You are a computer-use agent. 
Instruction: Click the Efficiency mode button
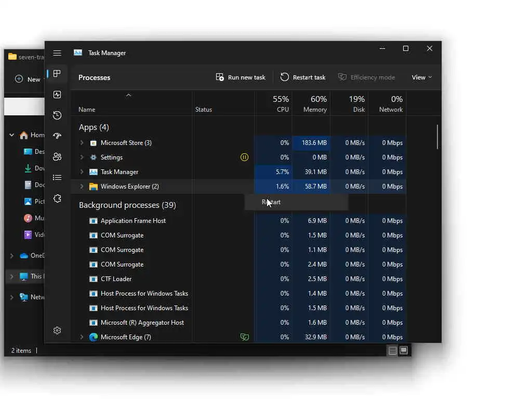[367, 77]
